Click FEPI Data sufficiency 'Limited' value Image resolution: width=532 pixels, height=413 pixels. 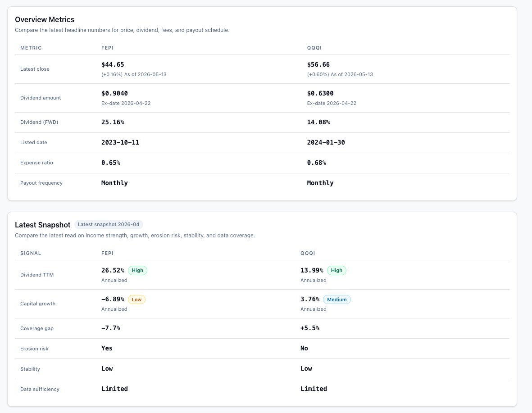pos(115,389)
